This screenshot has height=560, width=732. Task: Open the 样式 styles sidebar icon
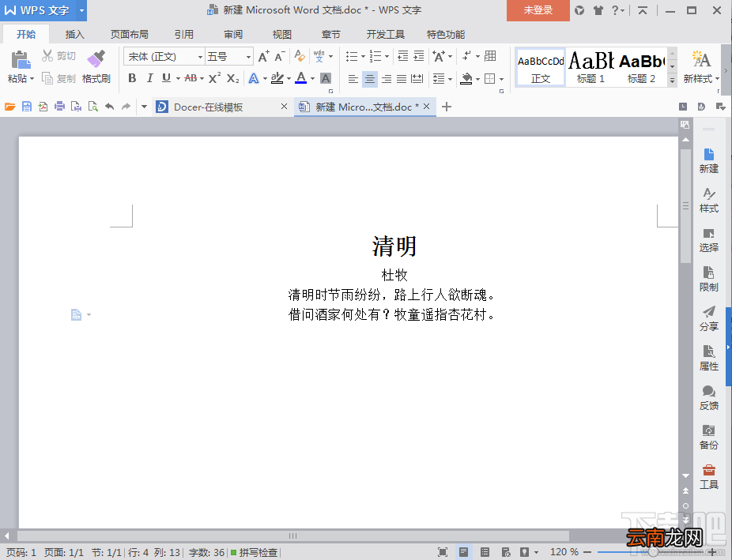tap(708, 201)
